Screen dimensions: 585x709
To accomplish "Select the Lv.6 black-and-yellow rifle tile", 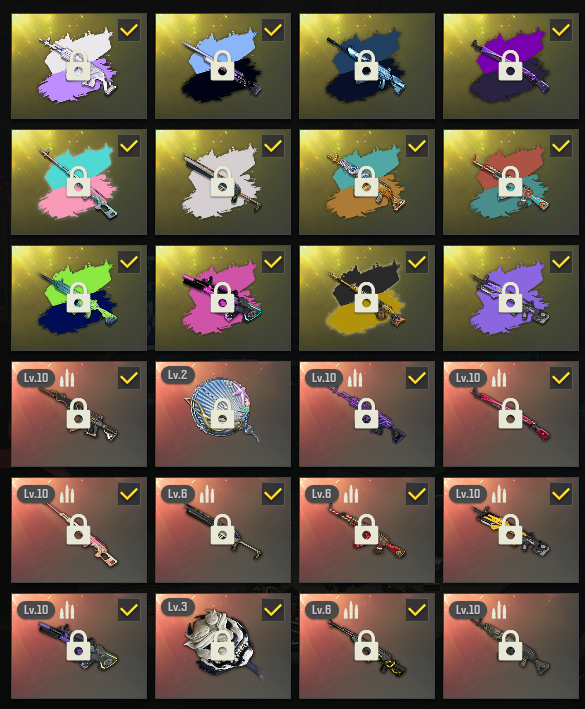I will (x=367, y=646).
